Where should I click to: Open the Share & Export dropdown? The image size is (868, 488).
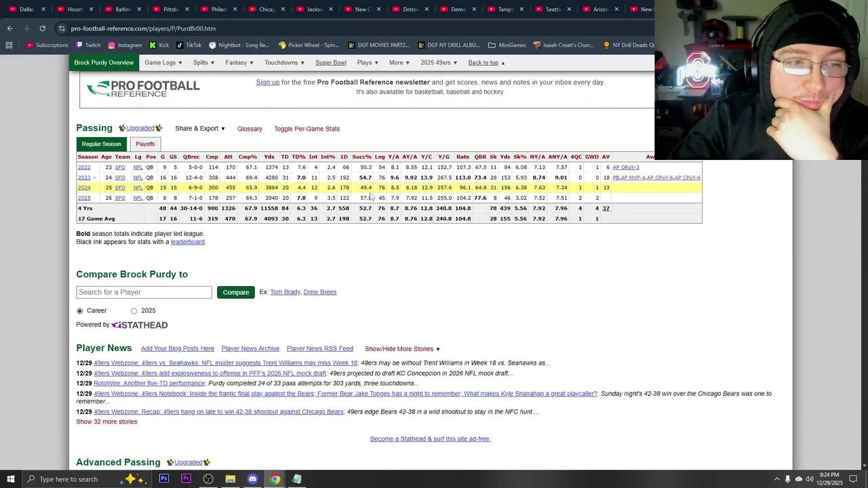pos(200,129)
